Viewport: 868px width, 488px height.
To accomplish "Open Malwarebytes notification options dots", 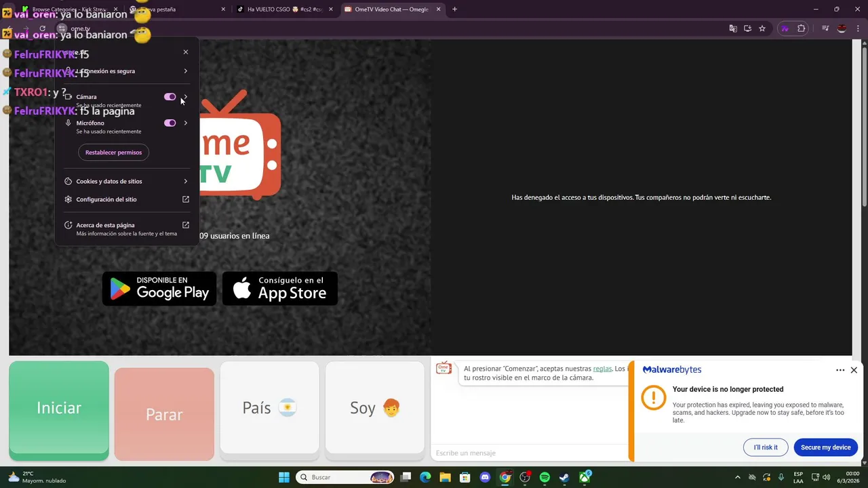I will click(x=840, y=370).
